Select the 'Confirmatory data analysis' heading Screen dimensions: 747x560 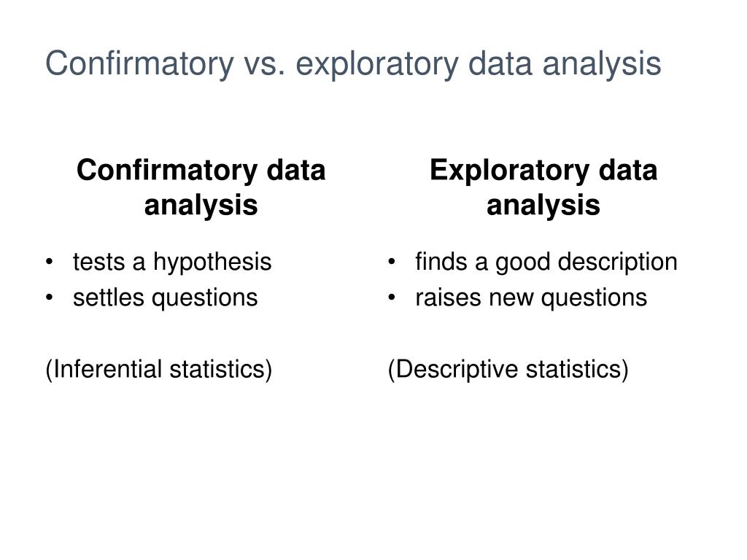coord(201,187)
